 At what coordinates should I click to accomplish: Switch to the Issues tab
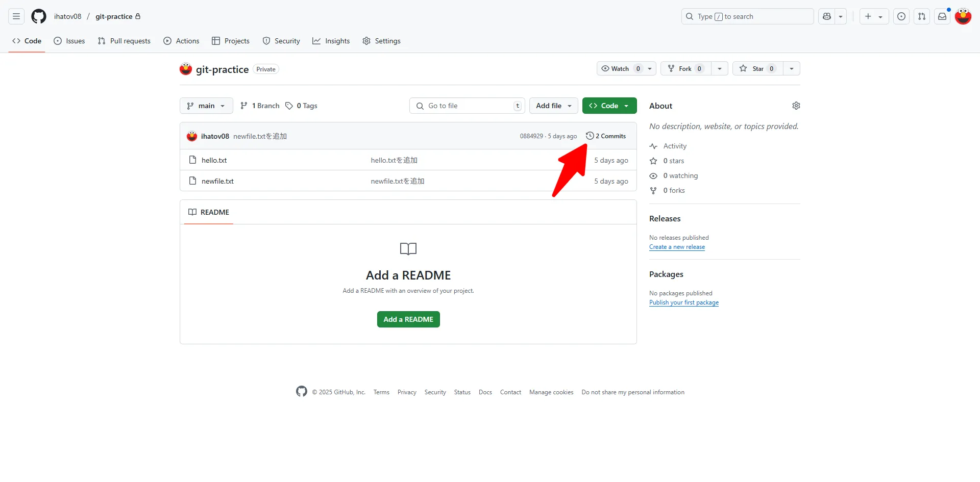pyautogui.click(x=69, y=41)
